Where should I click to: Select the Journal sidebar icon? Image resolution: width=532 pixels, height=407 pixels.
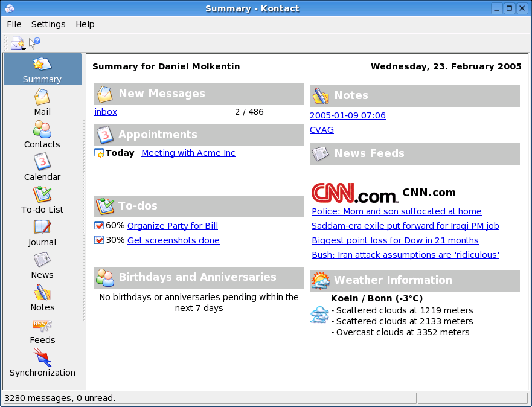(x=42, y=232)
